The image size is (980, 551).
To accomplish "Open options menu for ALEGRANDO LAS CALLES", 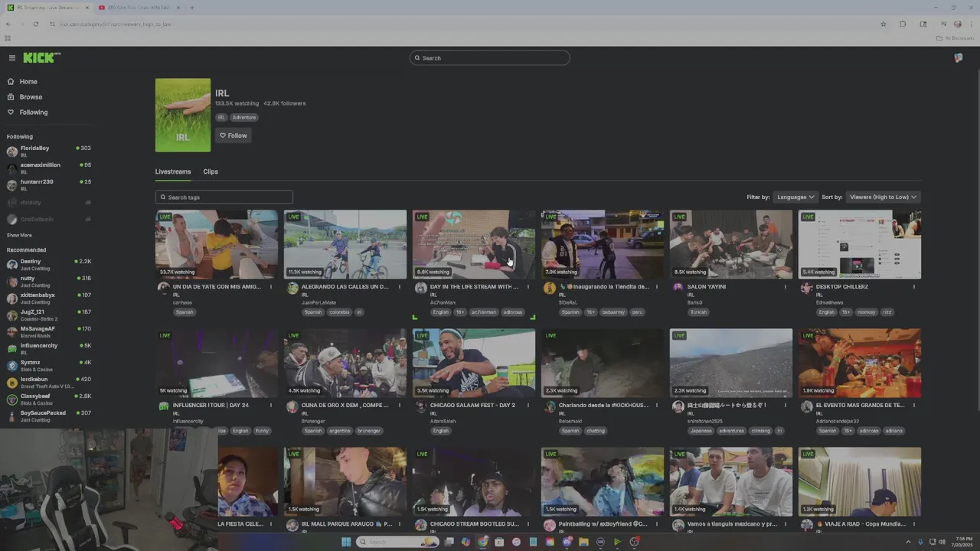I will 400,287.
